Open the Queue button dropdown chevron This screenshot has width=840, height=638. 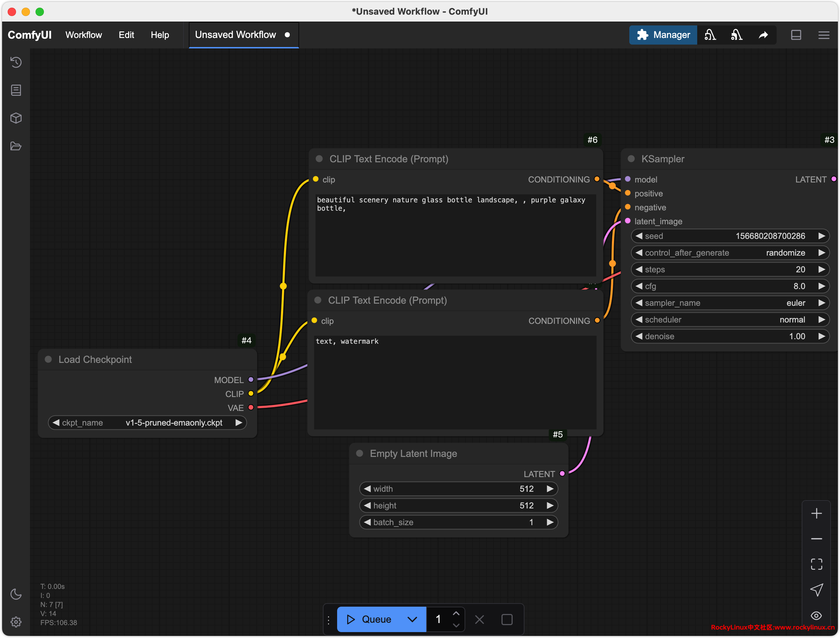(412, 620)
